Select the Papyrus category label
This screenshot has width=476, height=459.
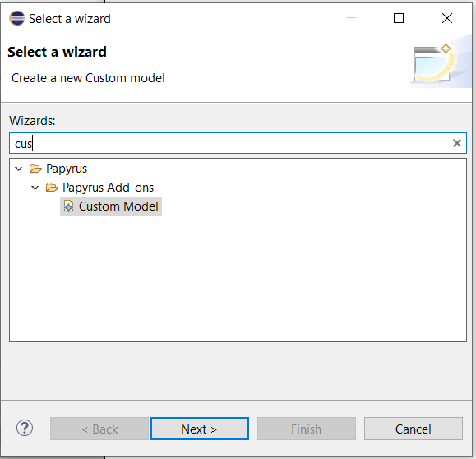[67, 169]
